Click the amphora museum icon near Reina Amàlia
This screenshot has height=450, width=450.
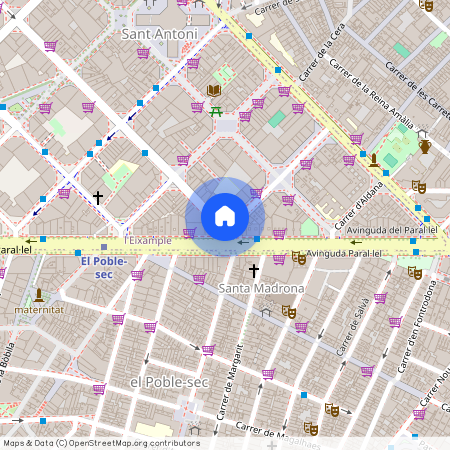[425, 146]
